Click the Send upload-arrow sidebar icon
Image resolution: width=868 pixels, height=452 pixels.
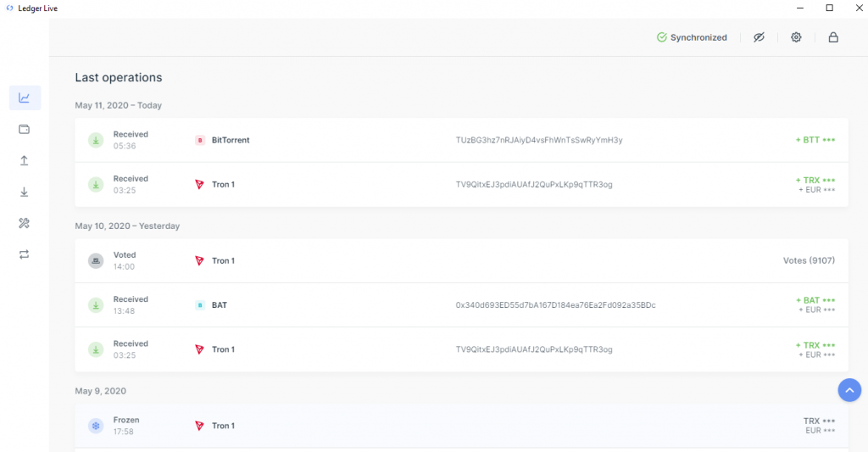pos(25,160)
